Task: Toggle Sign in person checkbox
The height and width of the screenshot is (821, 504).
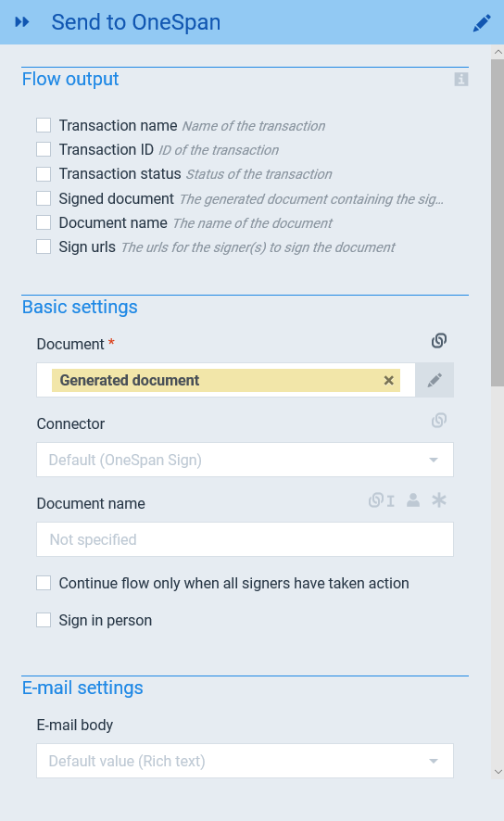Action: pos(44,620)
